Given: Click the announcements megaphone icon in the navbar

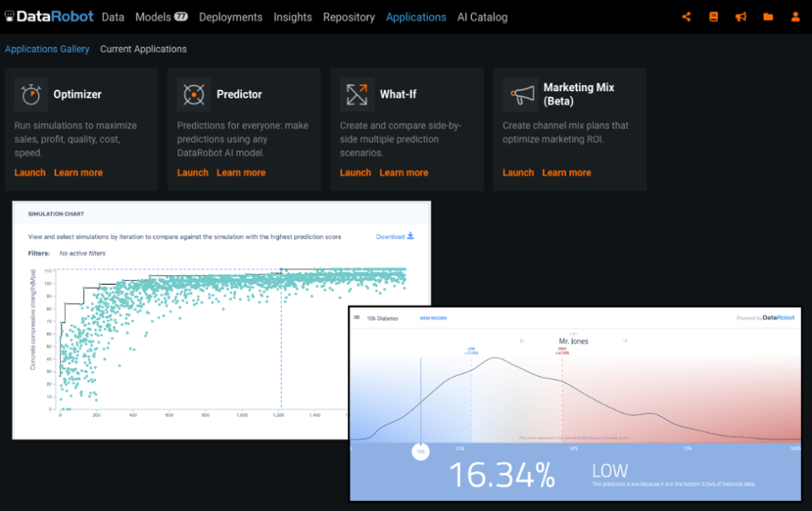Looking at the screenshot, I should [741, 16].
